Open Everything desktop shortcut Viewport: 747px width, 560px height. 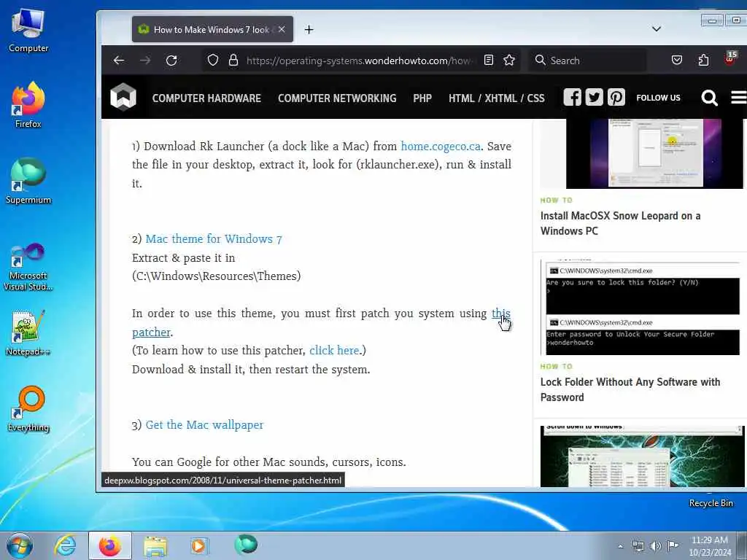[28, 409]
